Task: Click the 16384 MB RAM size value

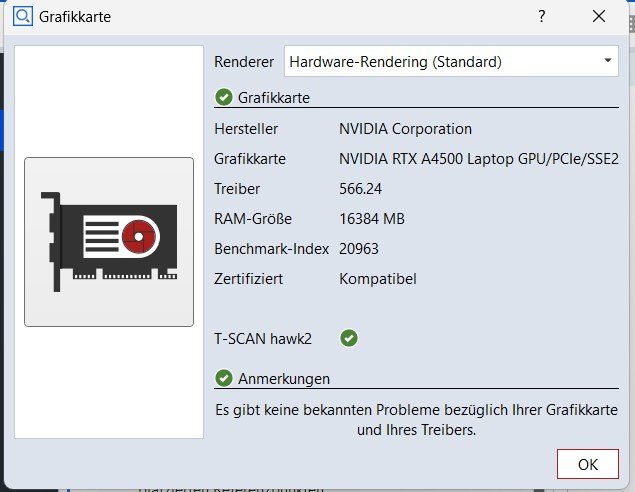Action: (x=372, y=219)
